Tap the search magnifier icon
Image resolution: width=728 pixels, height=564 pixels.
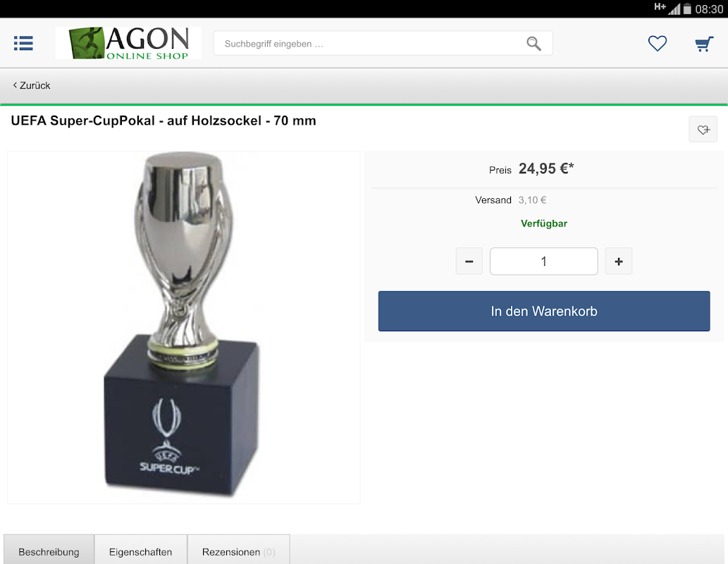(x=533, y=44)
